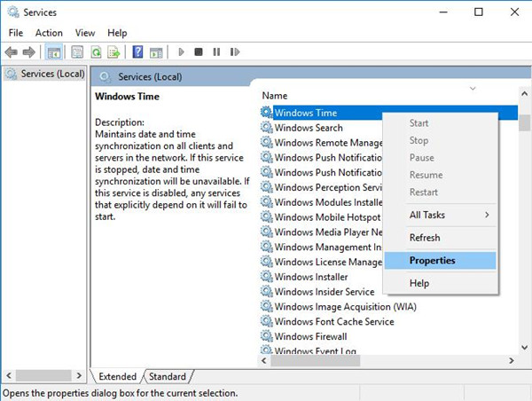Viewport: 532px width, 401px height.
Task: Click the Export List toolbar icon
Action: click(113, 52)
